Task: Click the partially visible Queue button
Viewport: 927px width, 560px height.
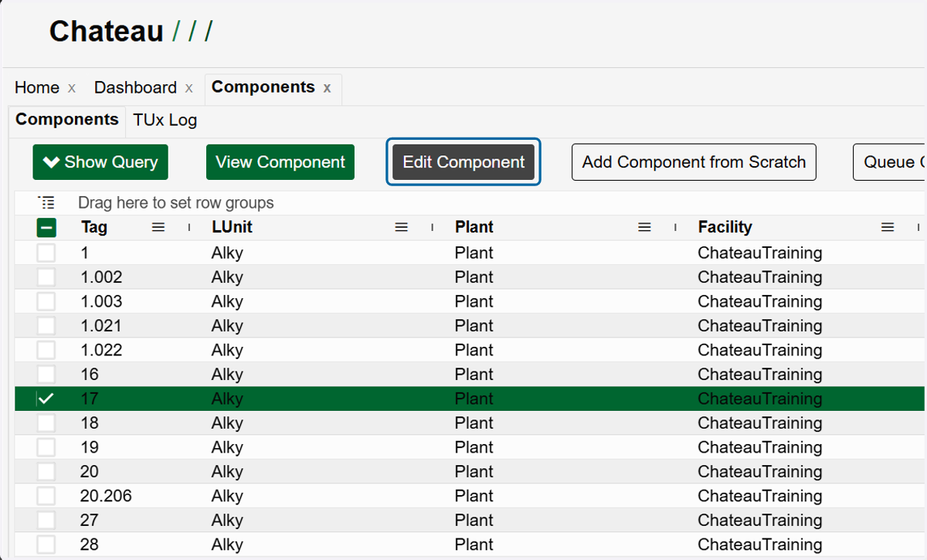Action: pos(889,162)
